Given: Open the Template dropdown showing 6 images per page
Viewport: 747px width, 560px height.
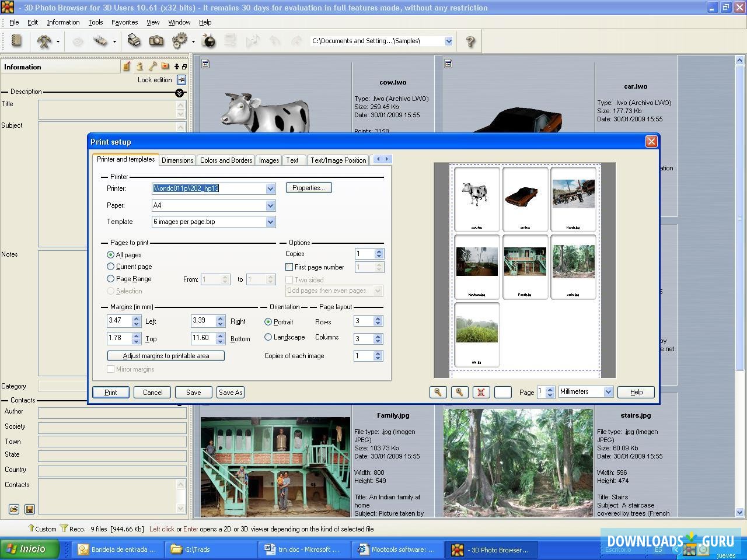Looking at the screenshot, I should (270, 222).
